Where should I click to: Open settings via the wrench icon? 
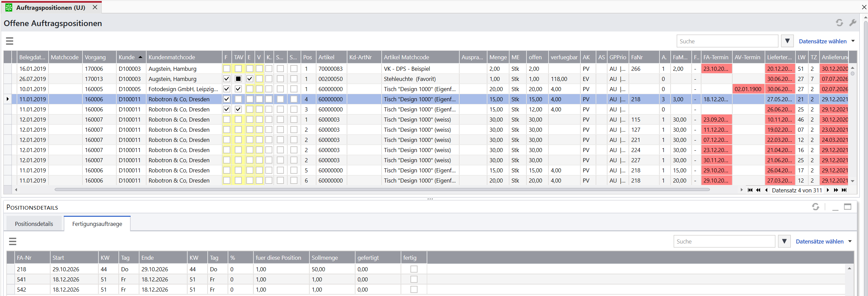point(852,23)
